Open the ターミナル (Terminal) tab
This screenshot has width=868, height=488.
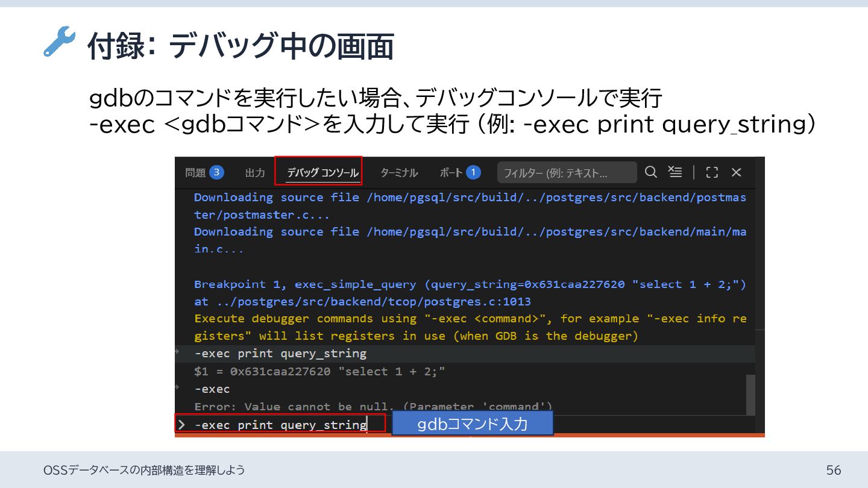coord(399,173)
